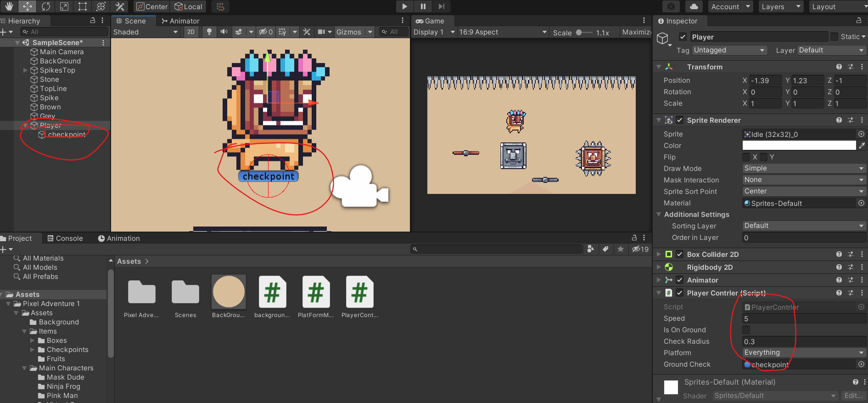Toggle grid snapping icon in toolbar
The image size is (868, 403).
(220, 6)
